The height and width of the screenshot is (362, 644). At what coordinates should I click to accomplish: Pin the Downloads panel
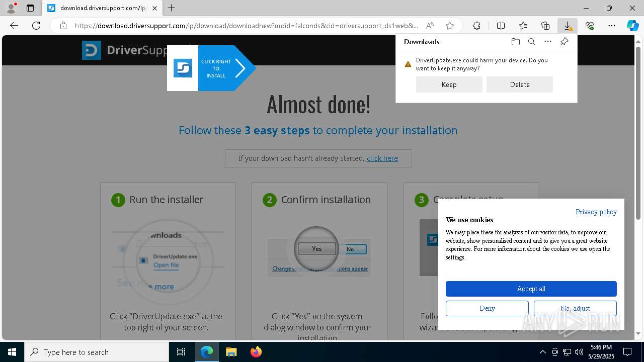click(564, 42)
